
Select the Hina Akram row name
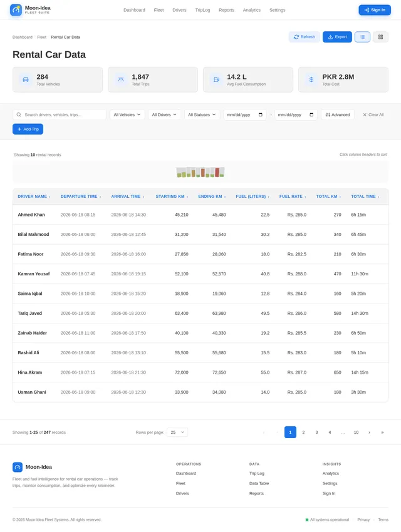pos(30,372)
